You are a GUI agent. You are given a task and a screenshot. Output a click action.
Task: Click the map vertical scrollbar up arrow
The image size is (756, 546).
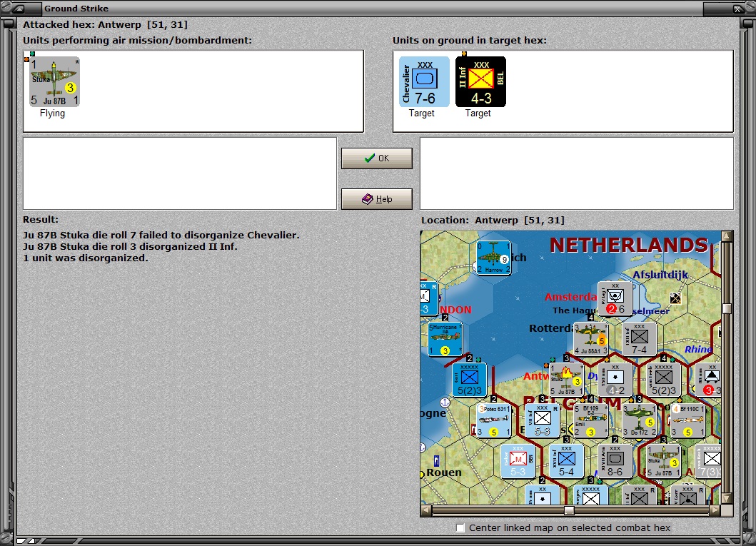tap(727, 236)
